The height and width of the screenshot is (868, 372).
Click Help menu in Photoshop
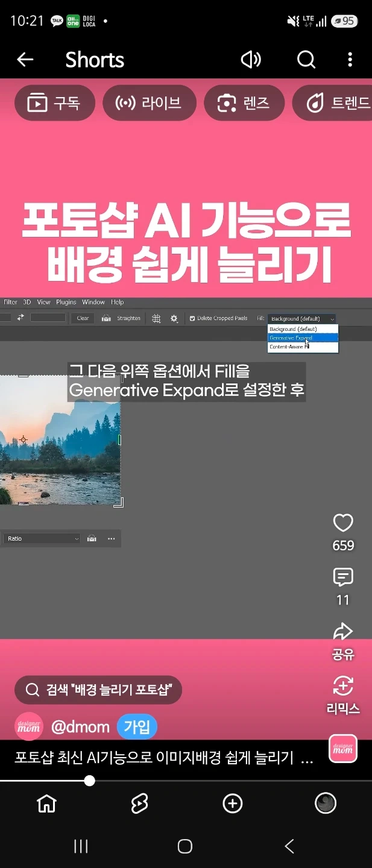pyautogui.click(x=118, y=302)
